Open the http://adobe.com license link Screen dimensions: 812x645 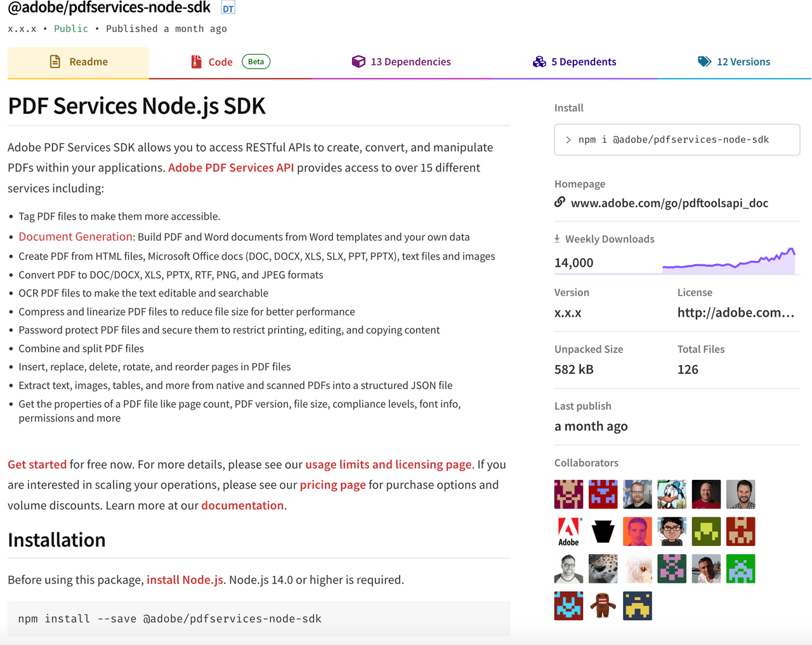[736, 312]
